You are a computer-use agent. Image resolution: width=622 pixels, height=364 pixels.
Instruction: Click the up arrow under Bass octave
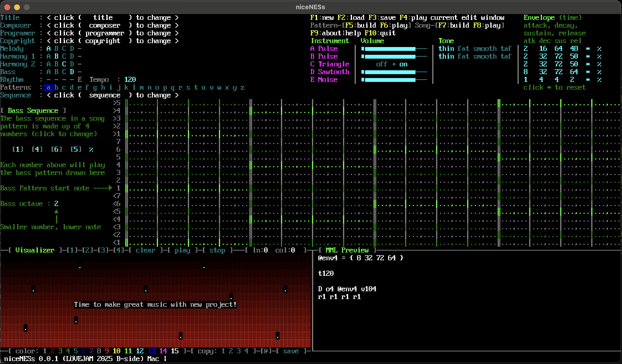pos(56,212)
